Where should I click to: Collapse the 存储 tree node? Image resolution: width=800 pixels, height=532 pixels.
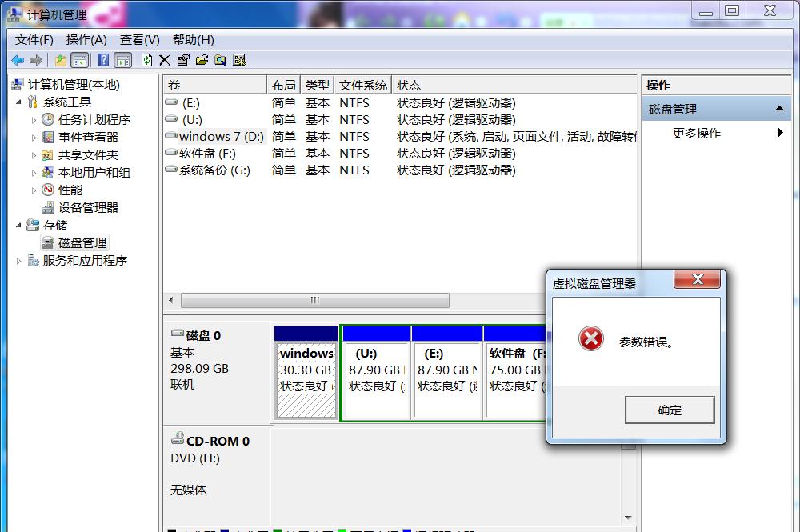coord(19,225)
